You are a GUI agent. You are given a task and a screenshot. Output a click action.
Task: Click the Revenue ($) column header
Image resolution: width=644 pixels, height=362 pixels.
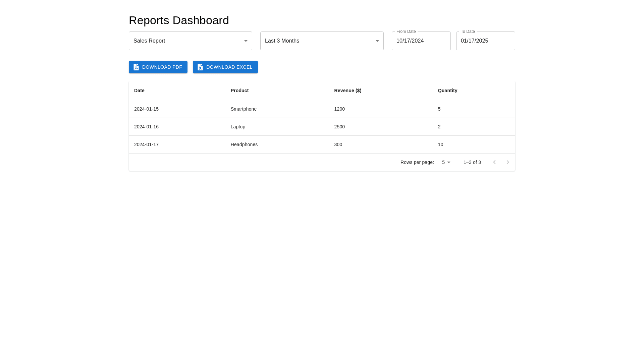pos(347,90)
